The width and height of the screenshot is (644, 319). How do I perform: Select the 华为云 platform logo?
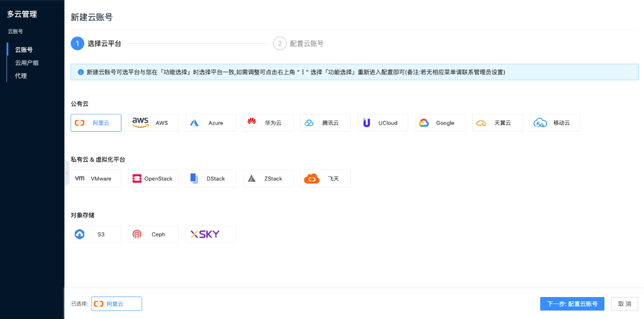252,122
